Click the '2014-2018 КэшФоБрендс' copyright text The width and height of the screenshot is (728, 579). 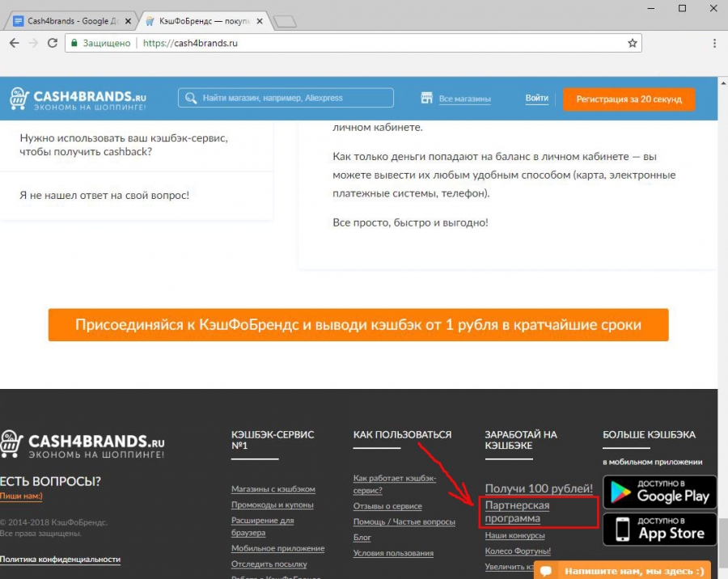point(54,522)
